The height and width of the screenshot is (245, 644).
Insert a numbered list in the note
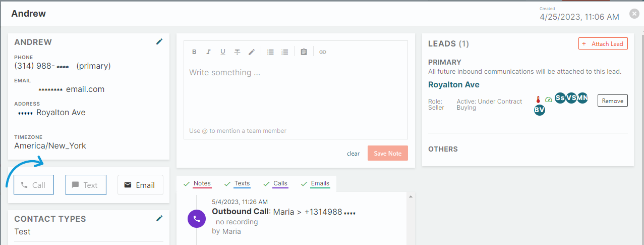tap(285, 52)
